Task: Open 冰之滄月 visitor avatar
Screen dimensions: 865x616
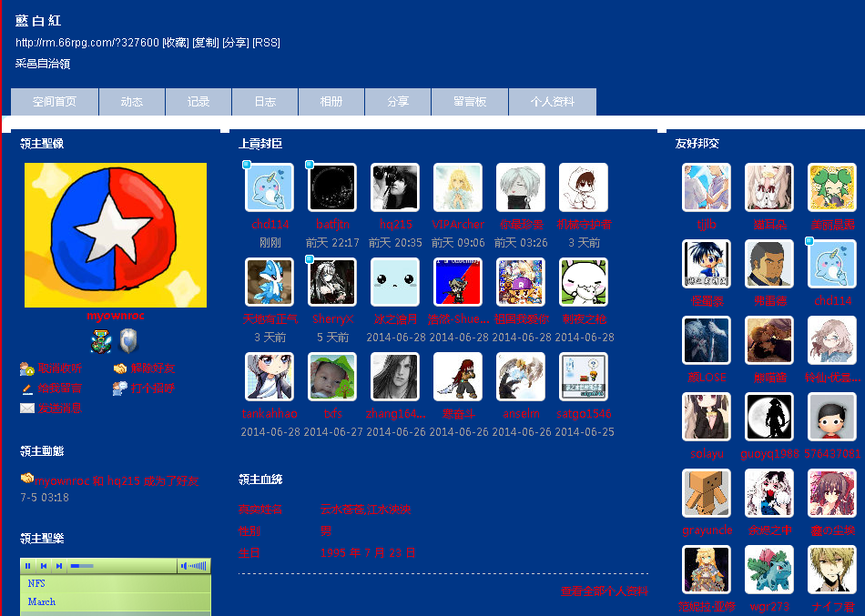Action: click(395, 282)
